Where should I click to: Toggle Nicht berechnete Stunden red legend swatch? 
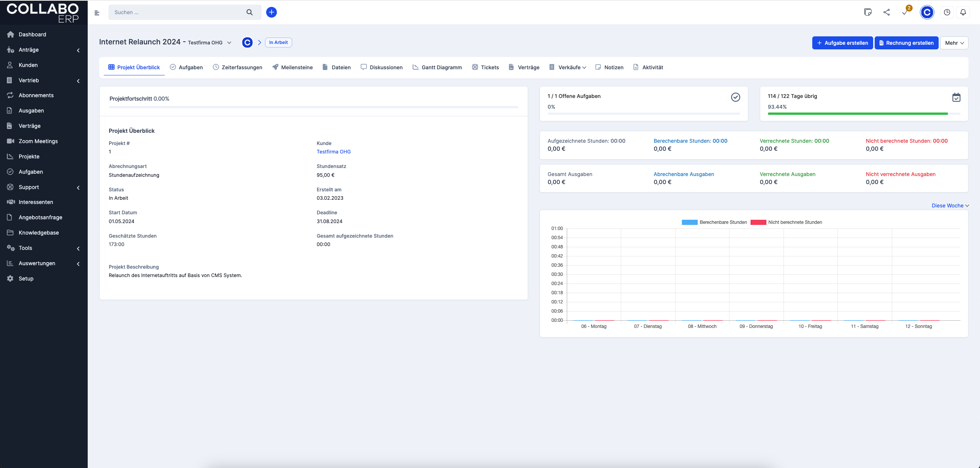[758, 222]
